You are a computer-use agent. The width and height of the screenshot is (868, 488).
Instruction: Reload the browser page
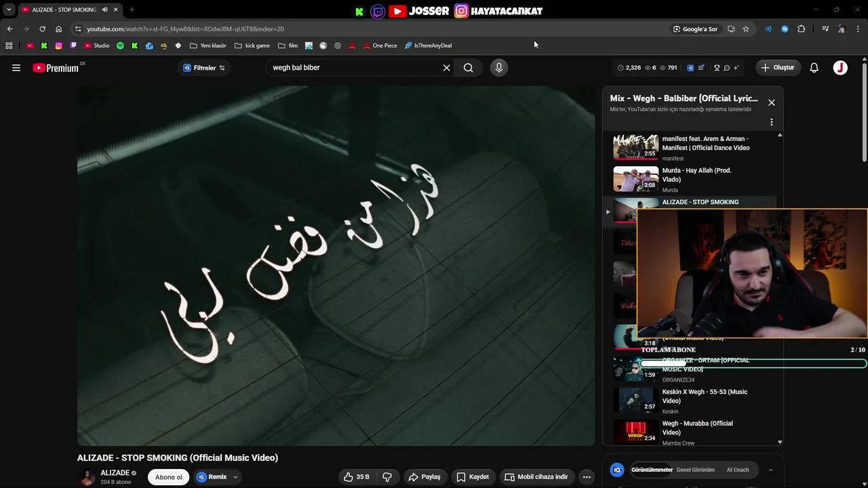[42, 29]
